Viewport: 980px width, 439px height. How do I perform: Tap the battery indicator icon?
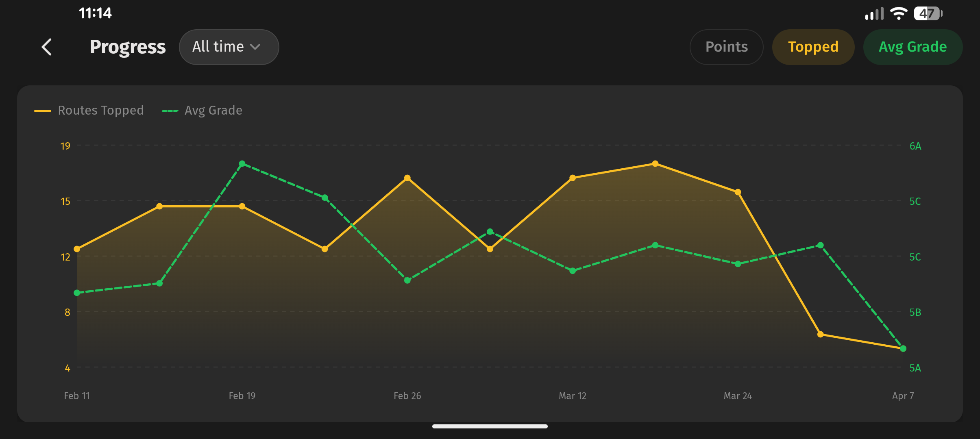tap(928, 13)
